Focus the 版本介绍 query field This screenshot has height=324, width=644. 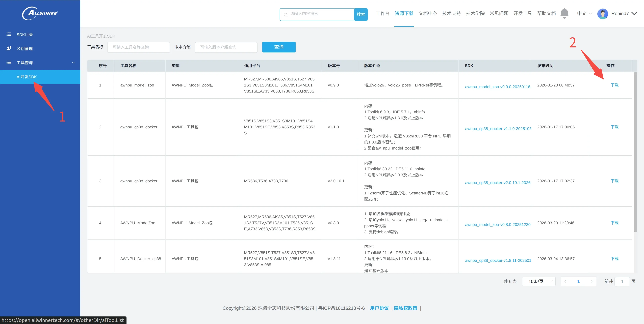coord(226,47)
